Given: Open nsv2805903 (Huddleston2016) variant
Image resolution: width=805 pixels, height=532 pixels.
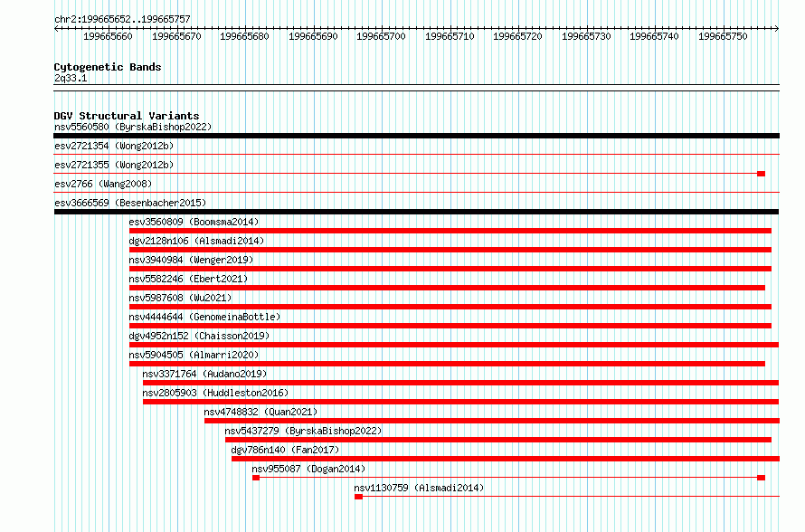Looking at the screenshot, I should point(215,393).
